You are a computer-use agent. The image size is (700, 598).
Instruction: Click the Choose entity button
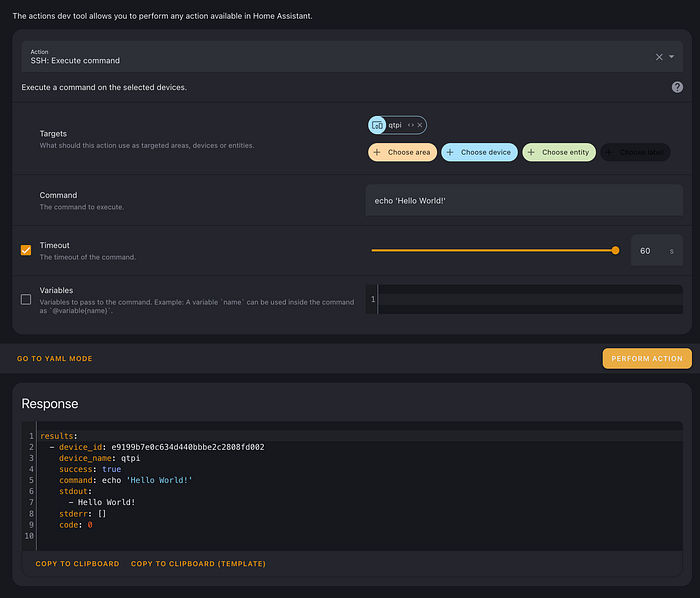click(x=558, y=152)
